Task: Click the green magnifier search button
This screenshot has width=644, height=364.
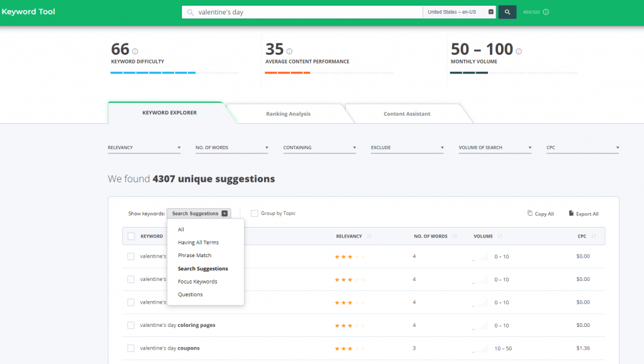Action: click(x=507, y=12)
